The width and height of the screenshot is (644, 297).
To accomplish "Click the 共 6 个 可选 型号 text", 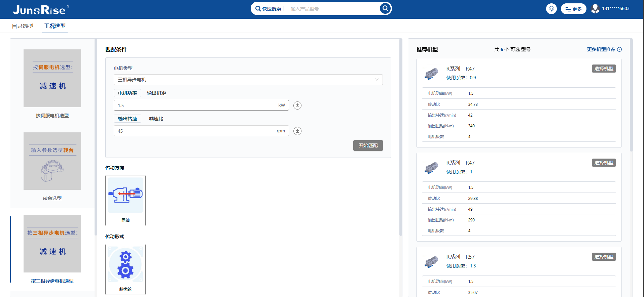I will (x=512, y=49).
